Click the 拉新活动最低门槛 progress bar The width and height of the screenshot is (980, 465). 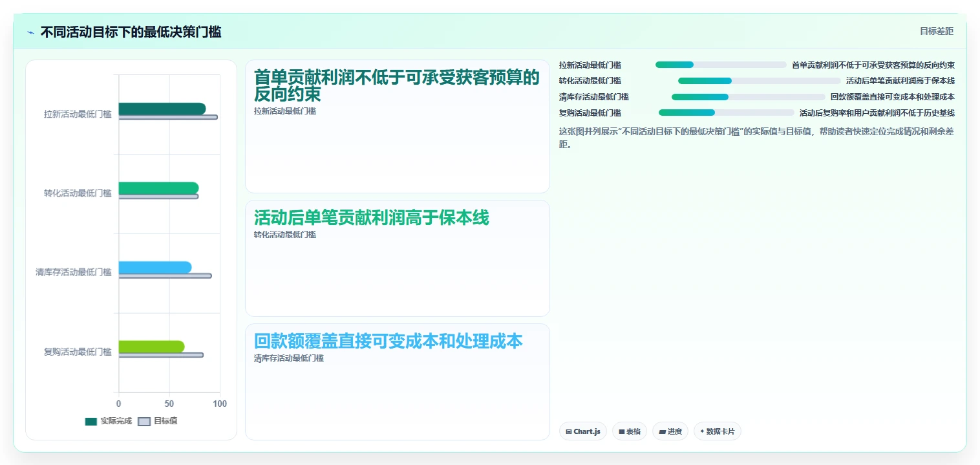click(x=721, y=65)
